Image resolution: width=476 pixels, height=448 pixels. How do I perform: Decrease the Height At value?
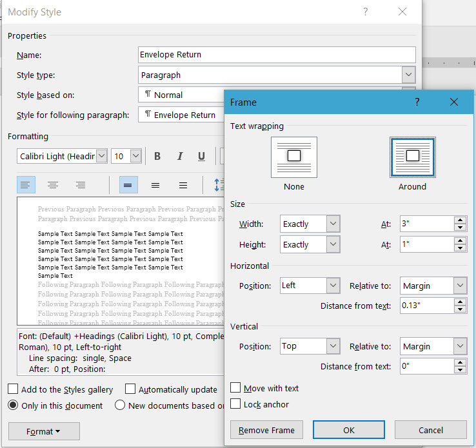point(461,248)
